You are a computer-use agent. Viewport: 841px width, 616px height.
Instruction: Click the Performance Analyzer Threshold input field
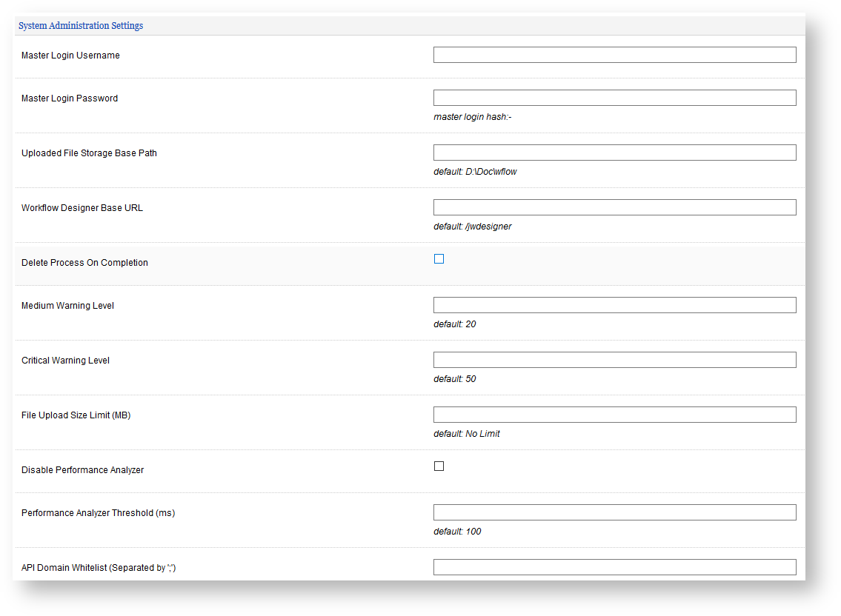pyautogui.click(x=614, y=512)
